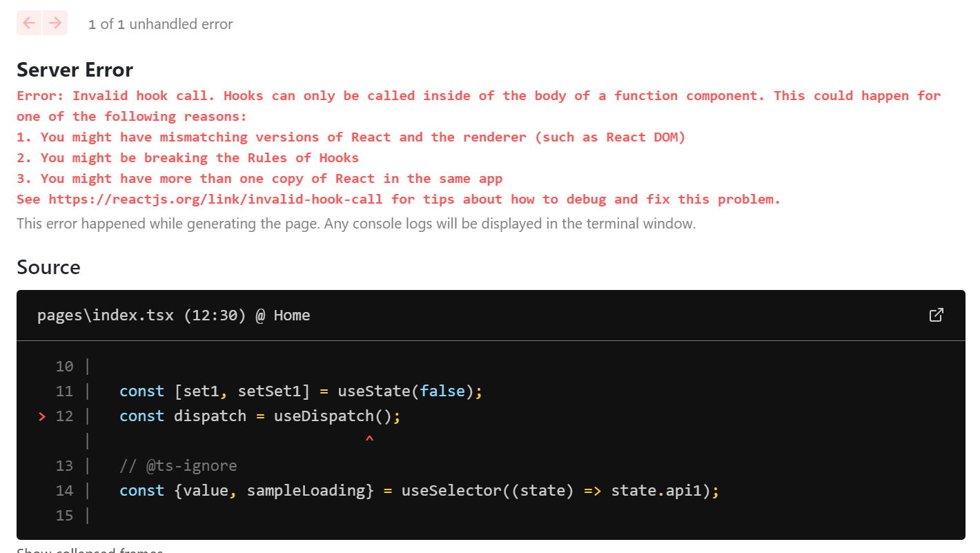Click line number 15 in the code frame

[x=64, y=516]
